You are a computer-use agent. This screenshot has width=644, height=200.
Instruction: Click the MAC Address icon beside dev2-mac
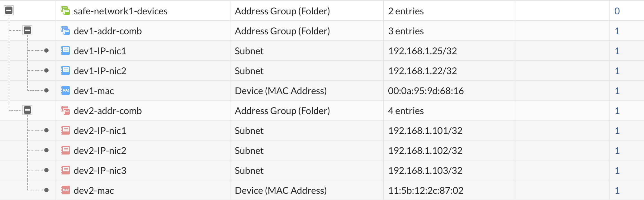pos(65,190)
